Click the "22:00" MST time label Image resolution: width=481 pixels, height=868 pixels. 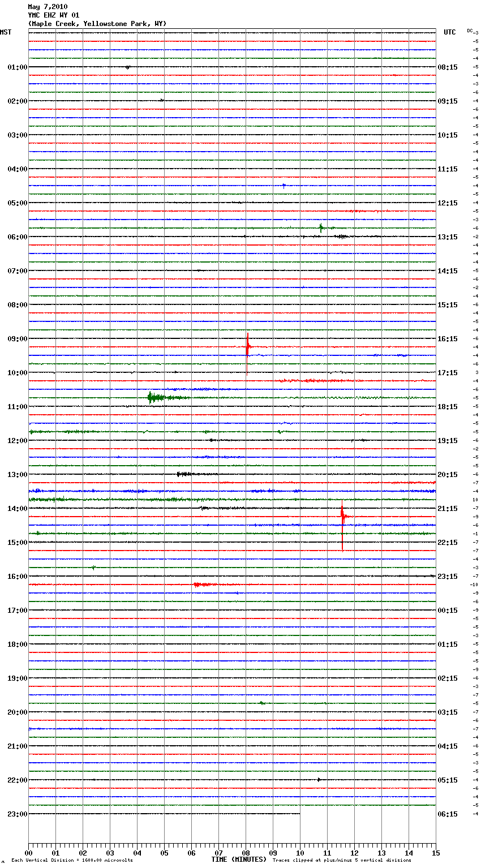18,780
